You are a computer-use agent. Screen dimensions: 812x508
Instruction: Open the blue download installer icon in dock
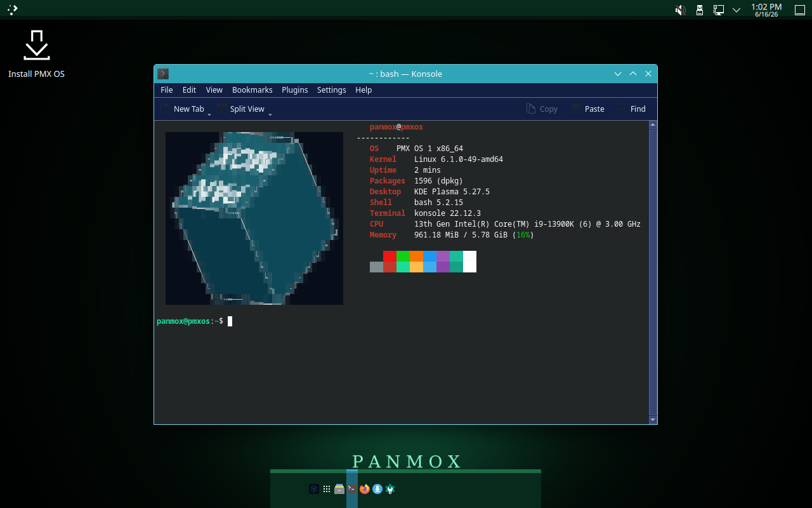(x=377, y=489)
